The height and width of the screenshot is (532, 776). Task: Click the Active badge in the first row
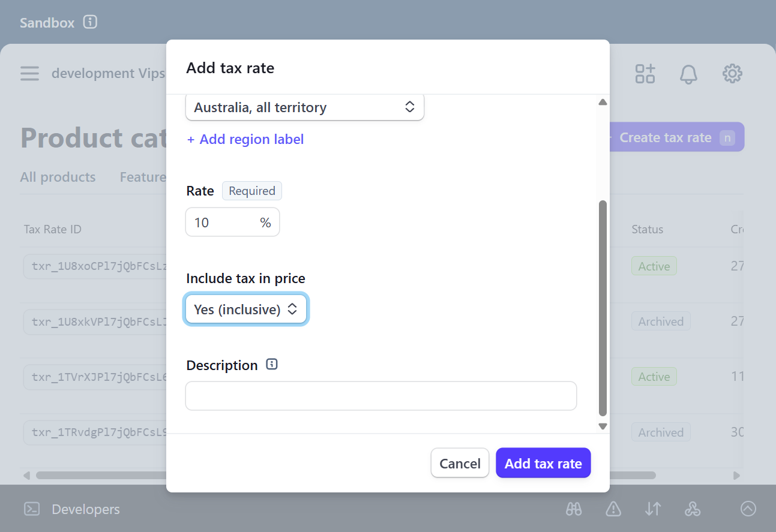[654, 266]
